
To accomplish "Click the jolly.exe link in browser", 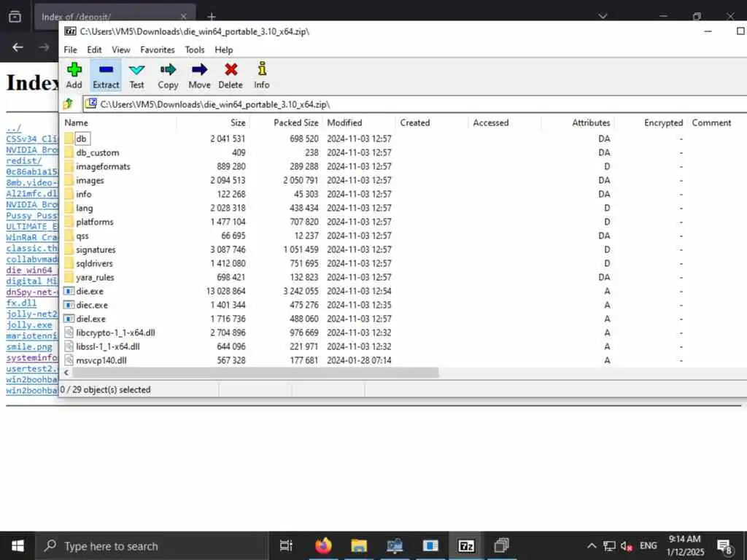I will (x=29, y=324).
